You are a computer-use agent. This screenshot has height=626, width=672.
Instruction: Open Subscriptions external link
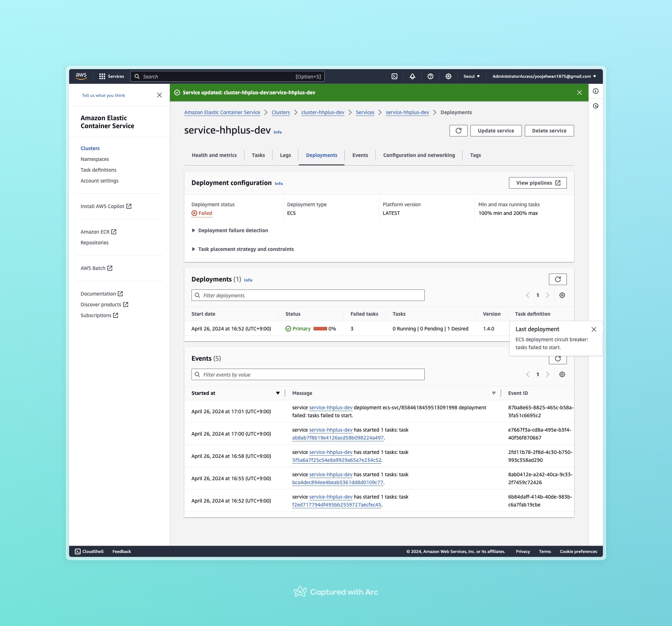99,315
